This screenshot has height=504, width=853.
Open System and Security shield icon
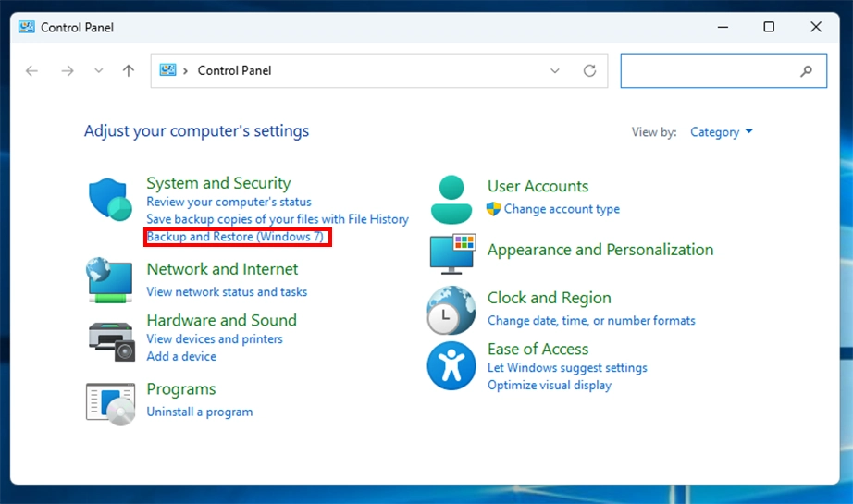coord(110,200)
